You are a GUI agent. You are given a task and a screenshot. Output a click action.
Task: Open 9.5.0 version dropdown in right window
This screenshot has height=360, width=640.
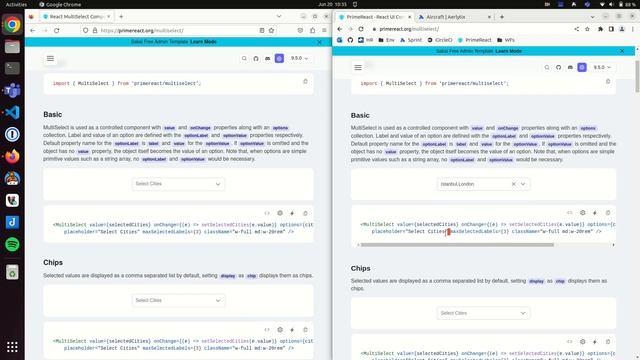[602, 67]
